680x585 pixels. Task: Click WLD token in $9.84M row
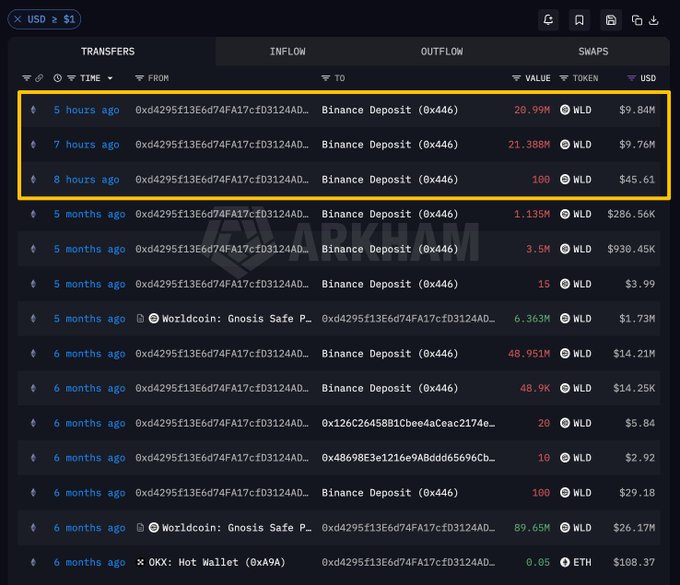click(x=575, y=110)
